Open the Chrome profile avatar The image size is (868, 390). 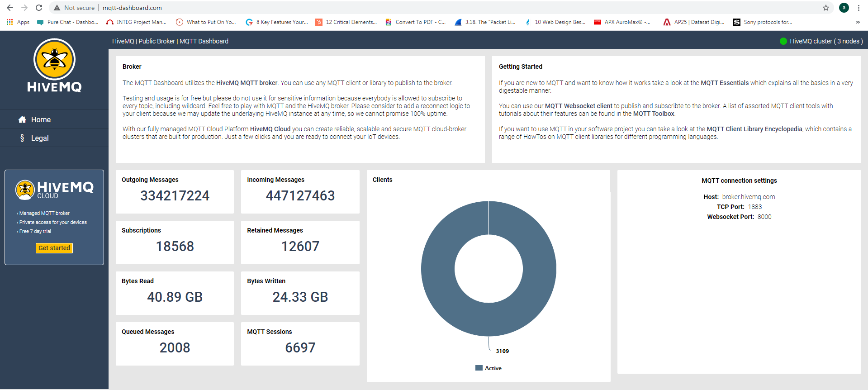pyautogui.click(x=844, y=8)
